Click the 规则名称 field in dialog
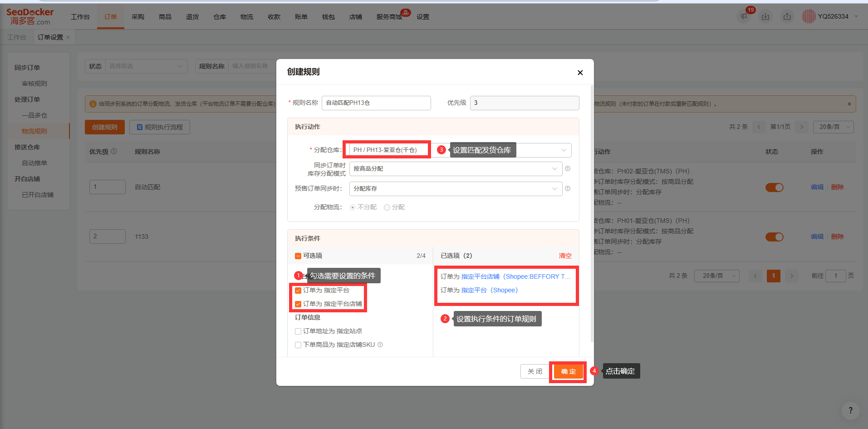868x429 pixels. pyautogui.click(x=376, y=103)
